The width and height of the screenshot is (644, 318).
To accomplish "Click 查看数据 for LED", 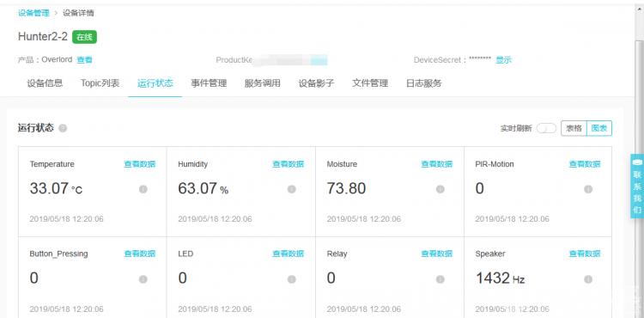I will pyautogui.click(x=289, y=254).
